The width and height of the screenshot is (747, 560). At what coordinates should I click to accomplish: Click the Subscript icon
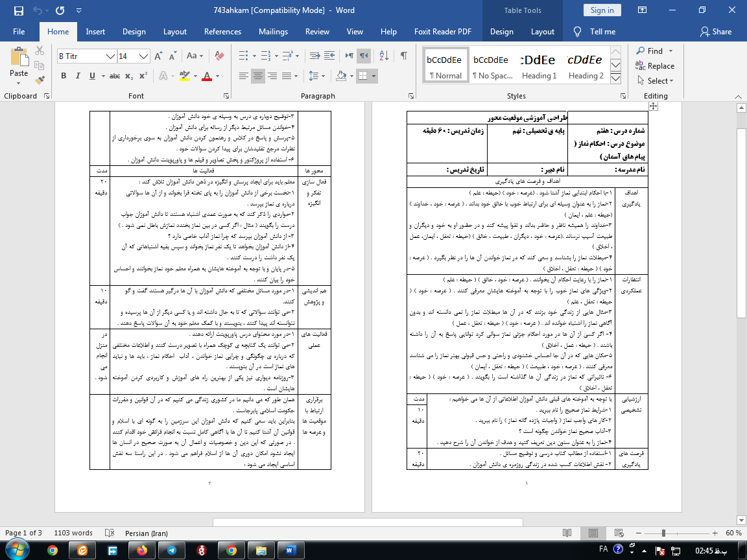tap(130, 76)
